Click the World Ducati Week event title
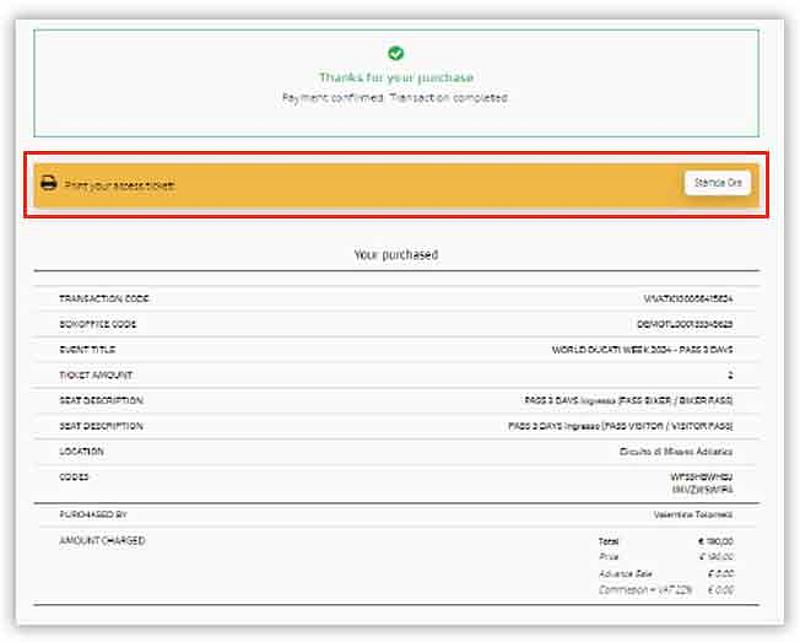This screenshot has height=642, width=800. [x=642, y=350]
